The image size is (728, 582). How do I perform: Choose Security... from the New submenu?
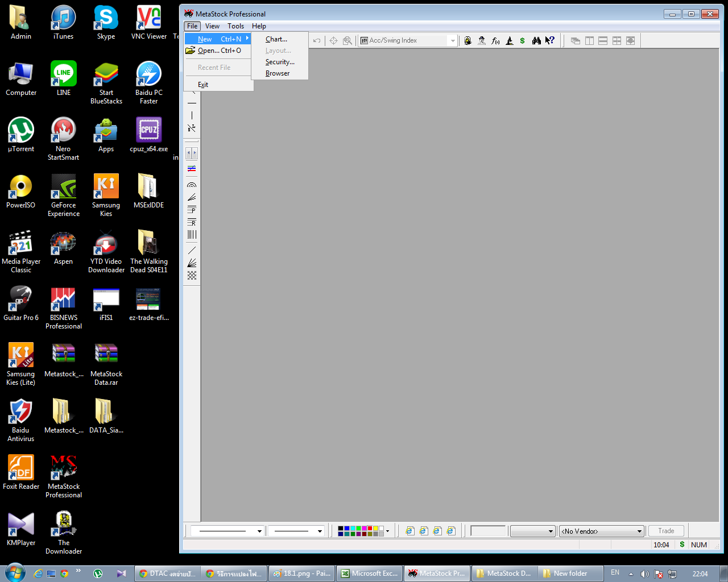[x=280, y=62]
